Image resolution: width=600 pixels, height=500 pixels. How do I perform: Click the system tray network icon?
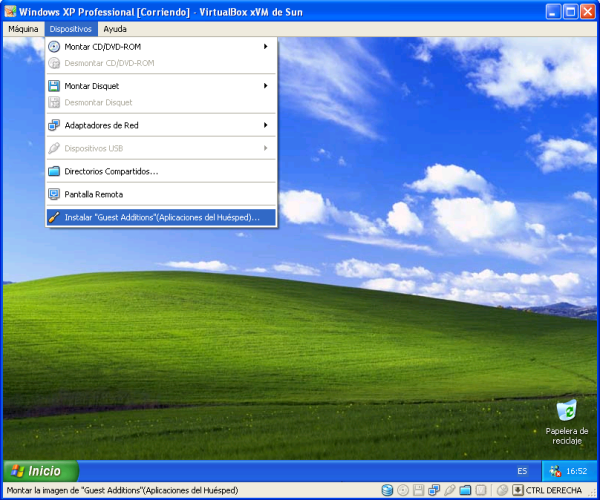coord(555,471)
